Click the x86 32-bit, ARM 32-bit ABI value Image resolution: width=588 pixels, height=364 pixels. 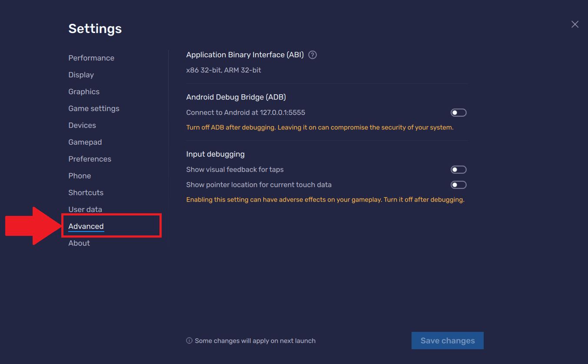pyautogui.click(x=223, y=70)
